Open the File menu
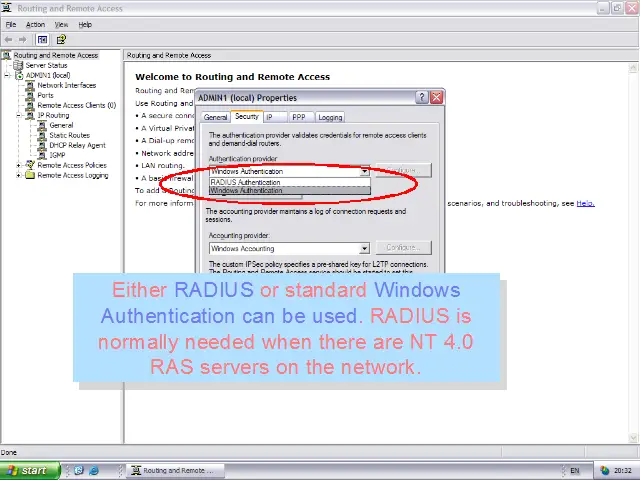Viewport: 640px width, 480px height. 11,24
